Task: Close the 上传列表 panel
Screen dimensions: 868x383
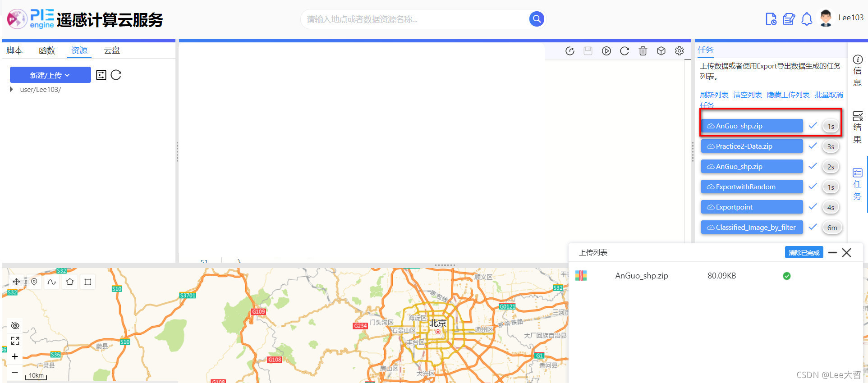Action: [x=847, y=252]
